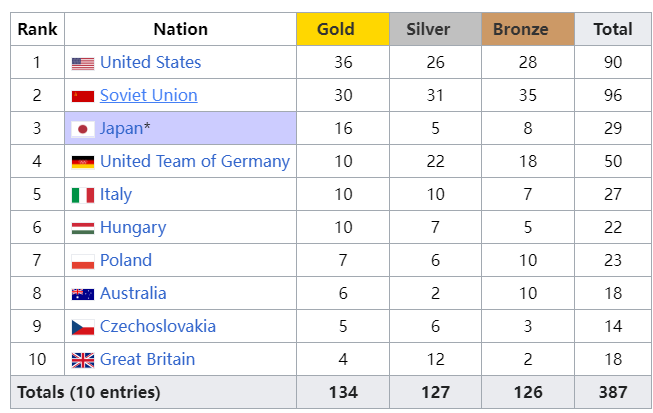Click the Soviet Union flag icon
This screenshot has width=653, height=413.
click(83, 96)
